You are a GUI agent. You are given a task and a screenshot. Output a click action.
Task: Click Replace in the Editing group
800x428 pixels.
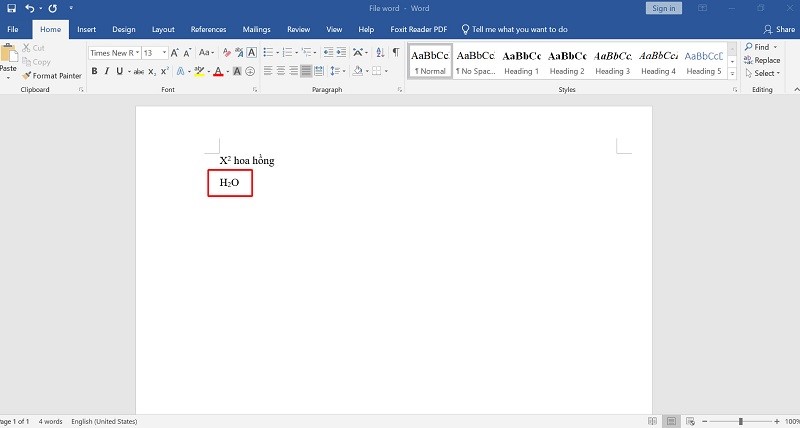pyautogui.click(x=762, y=60)
